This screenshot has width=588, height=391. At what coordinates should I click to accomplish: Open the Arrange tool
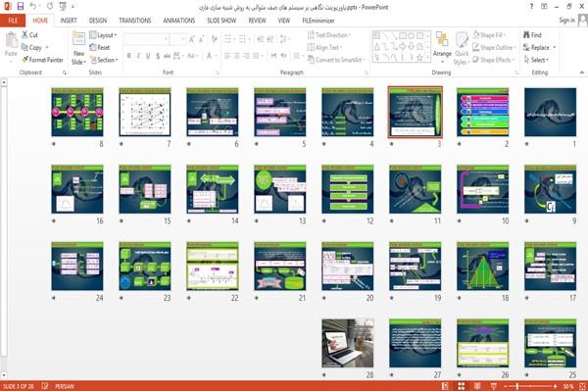(442, 48)
